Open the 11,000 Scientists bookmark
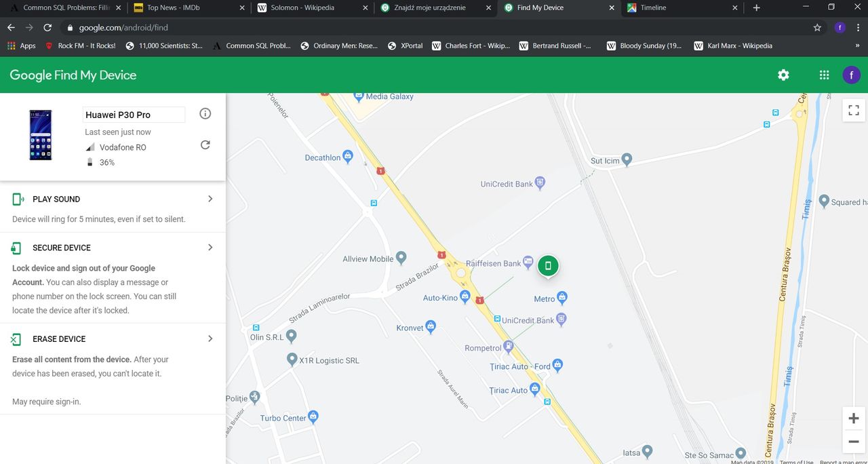This screenshot has height=464, width=868. [x=163, y=46]
